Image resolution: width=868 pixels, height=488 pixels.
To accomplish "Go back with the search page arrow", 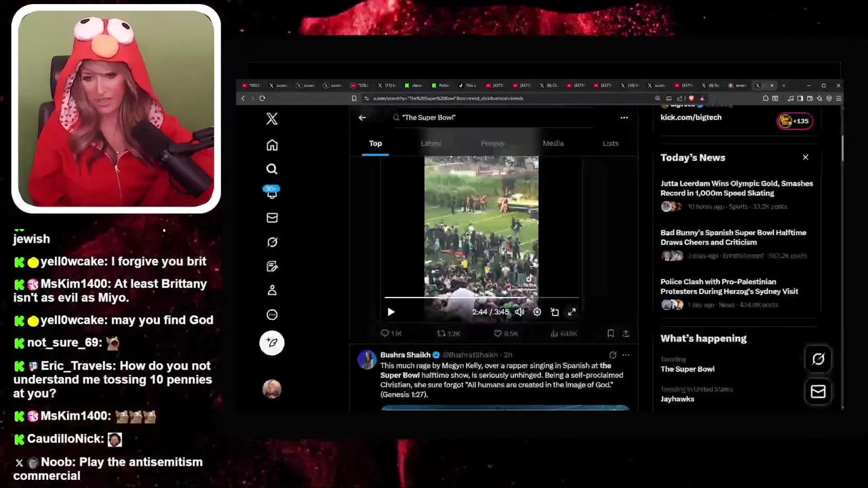I will point(362,117).
